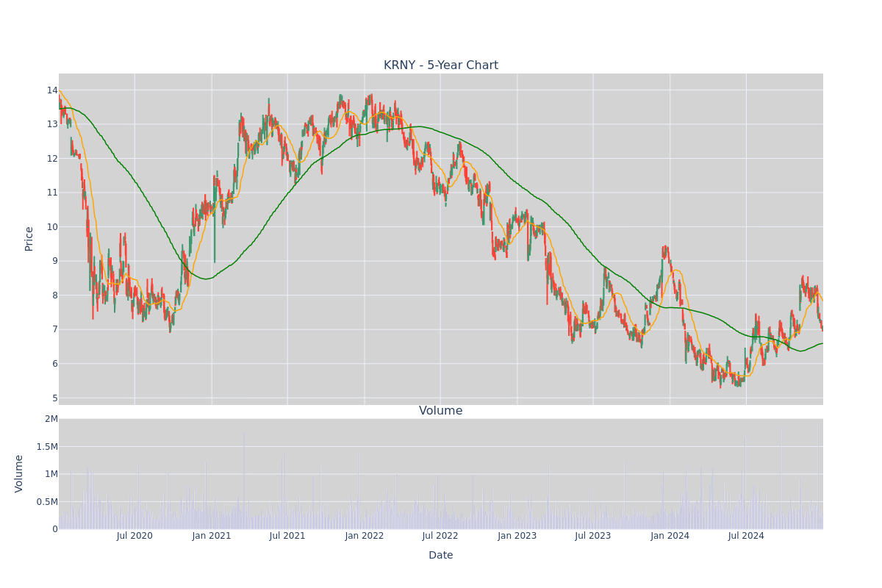Select the "Jan 2021" date tick
Image resolution: width=882 pixels, height=588 pixels.
pyautogui.click(x=212, y=536)
